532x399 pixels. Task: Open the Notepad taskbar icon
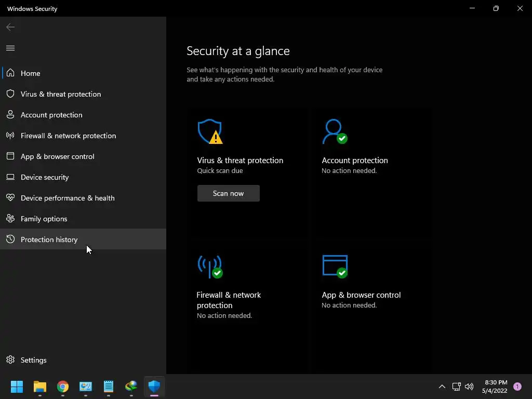pyautogui.click(x=109, y=387)
